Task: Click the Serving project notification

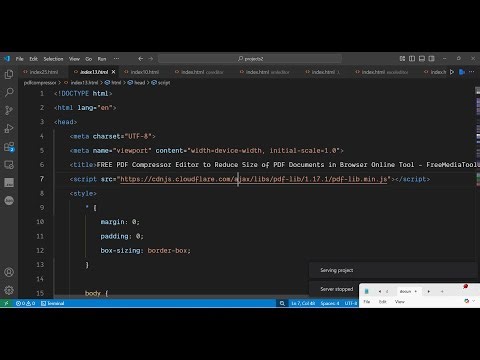Action: coord(393,270)
